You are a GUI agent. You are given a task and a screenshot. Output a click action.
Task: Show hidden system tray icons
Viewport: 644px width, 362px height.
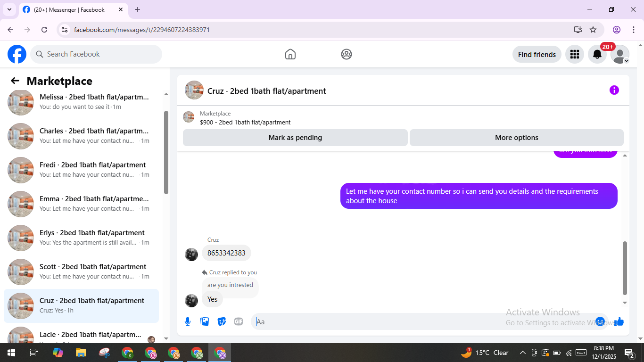522,353
